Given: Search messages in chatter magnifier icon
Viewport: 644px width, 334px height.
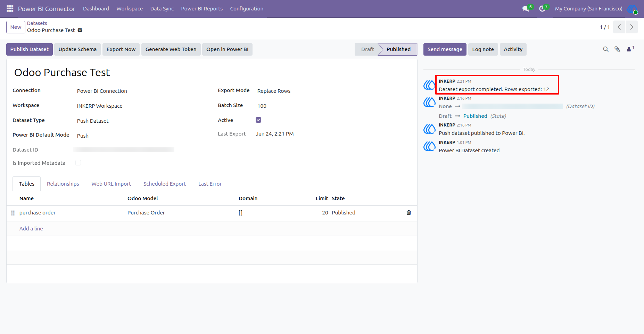Looking at the screenshot, I should 606,49.
